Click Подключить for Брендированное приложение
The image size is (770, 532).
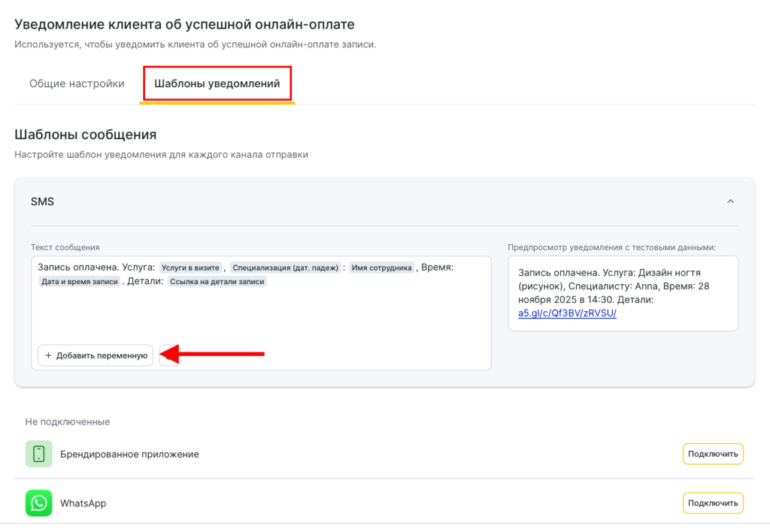pos(712,454)
